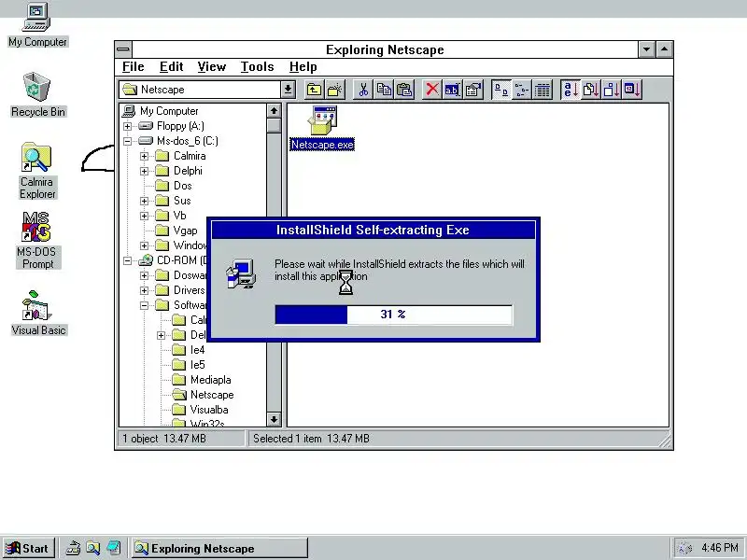747x560 pixels.
Task: Sort files by size
Action: 612,90
